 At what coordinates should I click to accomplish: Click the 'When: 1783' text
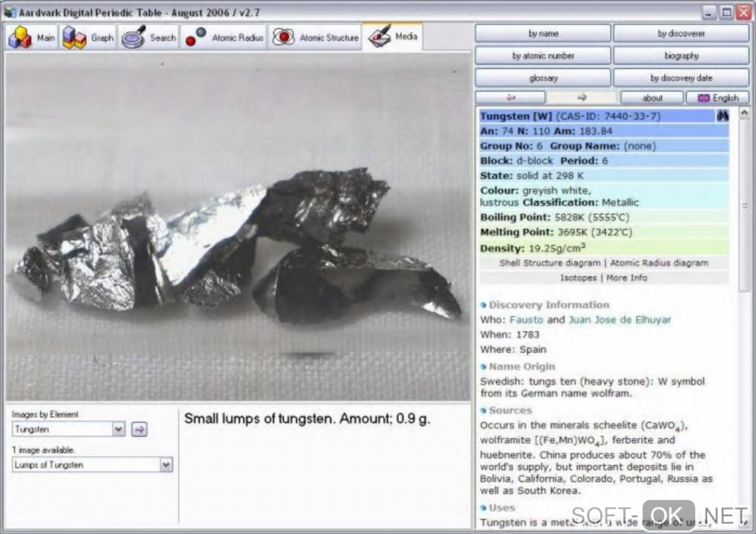510,335
